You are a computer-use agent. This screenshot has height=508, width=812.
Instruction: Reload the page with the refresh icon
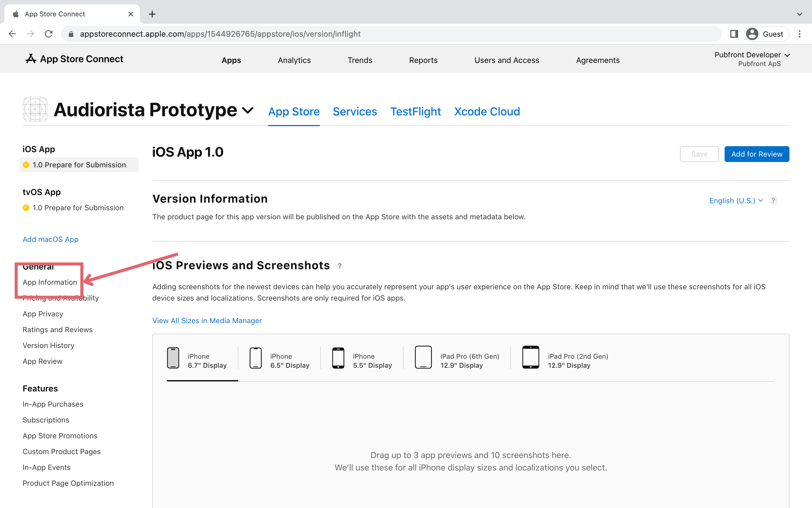tap(49, 34)
